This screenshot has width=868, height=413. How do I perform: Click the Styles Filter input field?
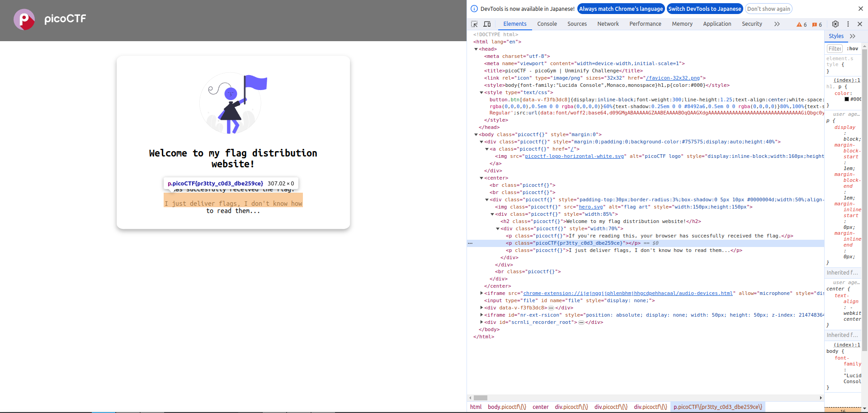835,48
